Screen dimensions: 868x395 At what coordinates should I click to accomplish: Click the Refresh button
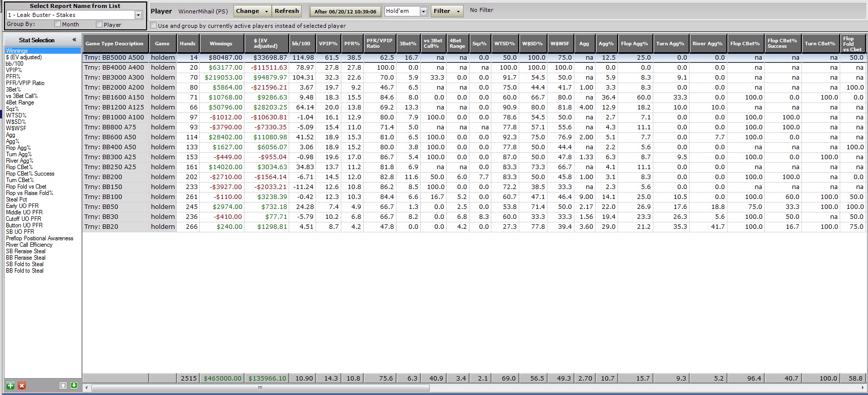point(287,11)
